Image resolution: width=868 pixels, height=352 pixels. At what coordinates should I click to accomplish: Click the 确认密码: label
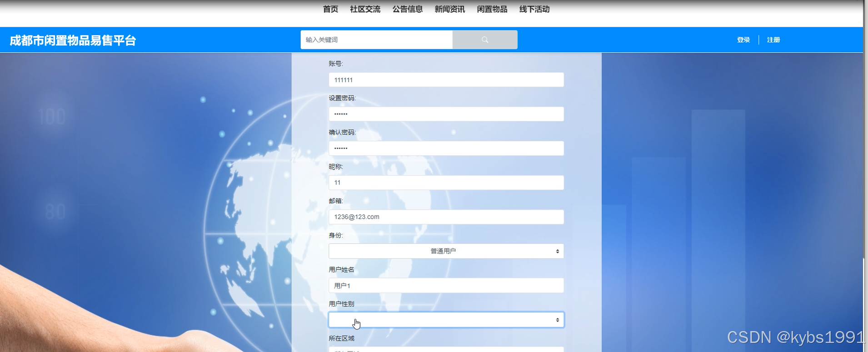pos(342,132)
